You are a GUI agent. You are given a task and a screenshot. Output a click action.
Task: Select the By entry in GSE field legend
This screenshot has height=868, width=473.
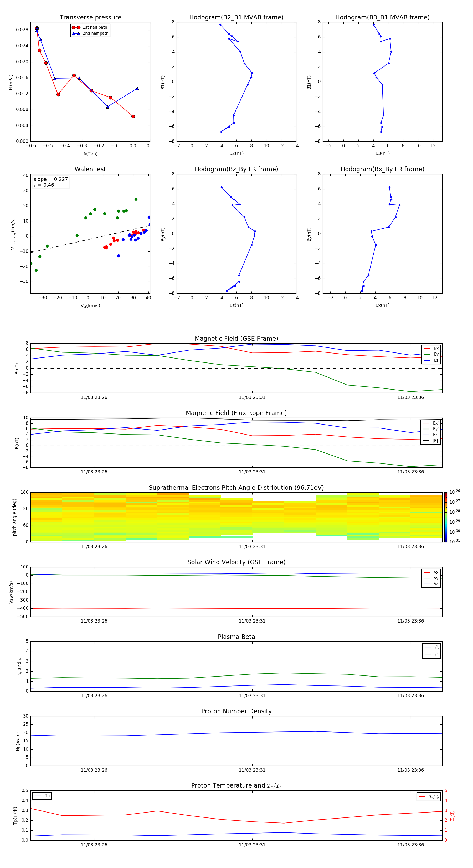tap(431, 354)
